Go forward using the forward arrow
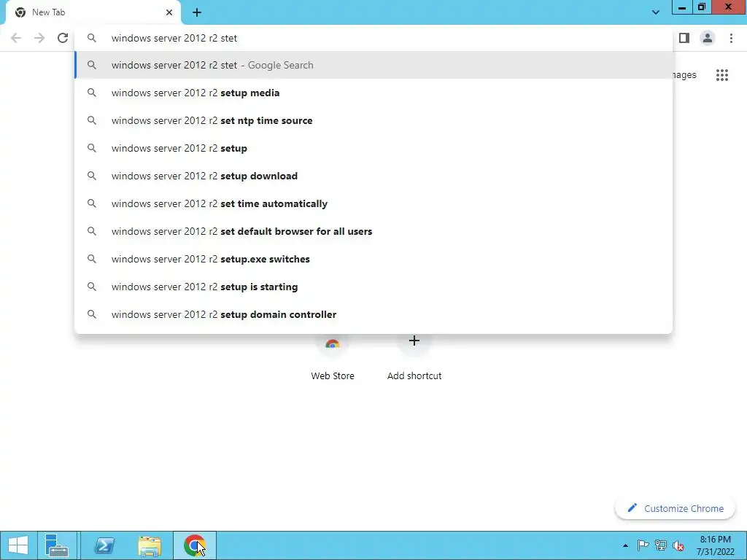747x560 pixels. point(39,38)
